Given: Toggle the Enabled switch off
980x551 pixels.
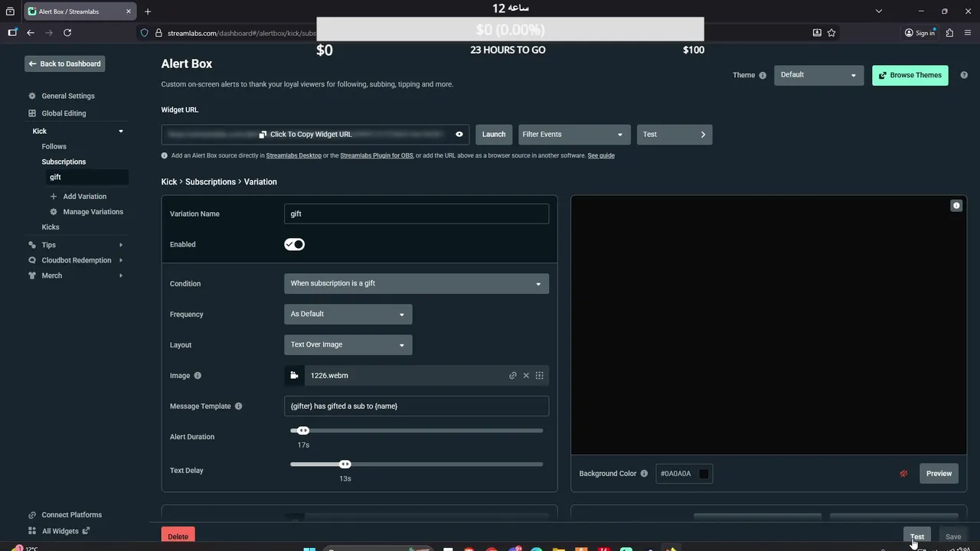Looking at the screenshot, I should click(x=294, y=244).
